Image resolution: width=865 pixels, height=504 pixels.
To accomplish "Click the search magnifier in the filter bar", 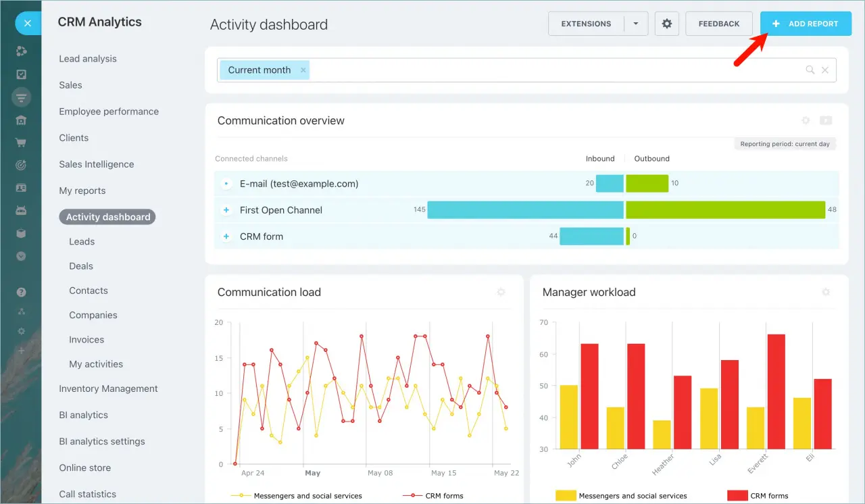I will point(810,70).
